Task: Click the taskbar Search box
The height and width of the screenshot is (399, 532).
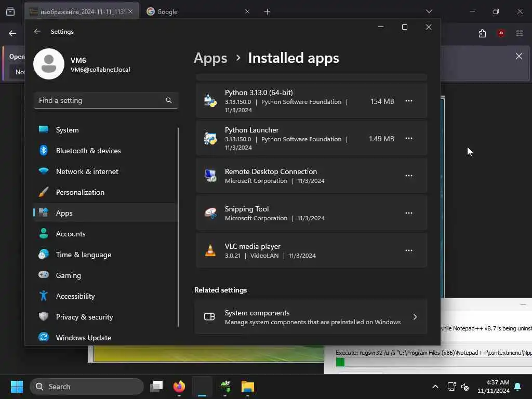Action: tap(87, 387)
